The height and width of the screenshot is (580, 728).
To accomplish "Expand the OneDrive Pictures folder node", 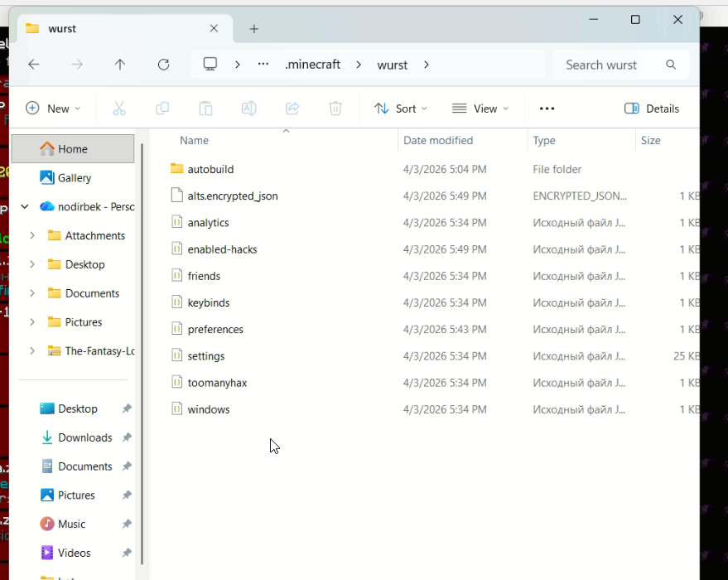I will point(32,321).
